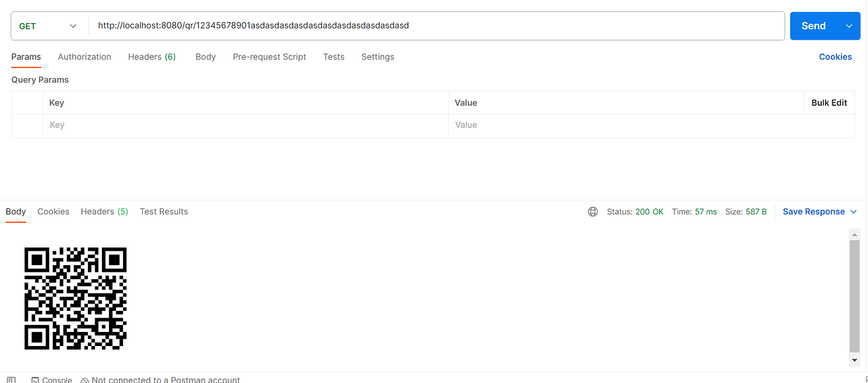The image size is (868, 383).
Task: Click the Key column header
Action: coord(57,103)
